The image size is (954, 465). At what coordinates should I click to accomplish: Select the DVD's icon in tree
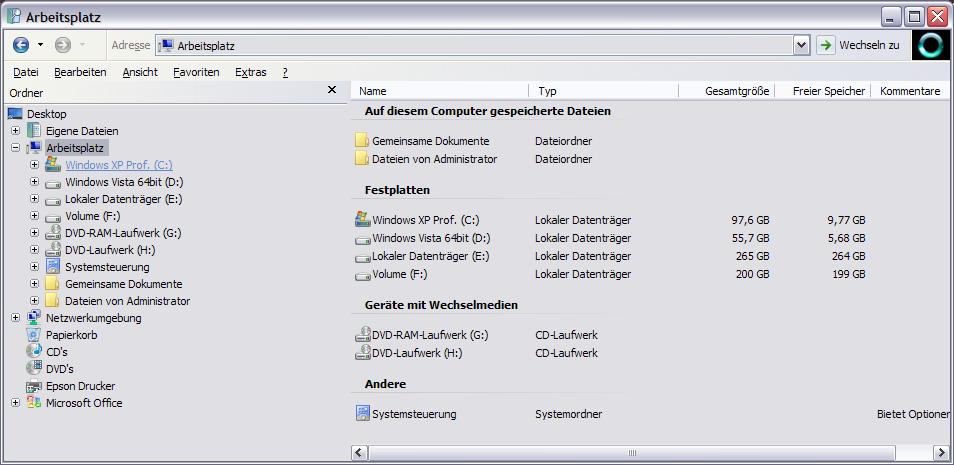tap(34, 368)
